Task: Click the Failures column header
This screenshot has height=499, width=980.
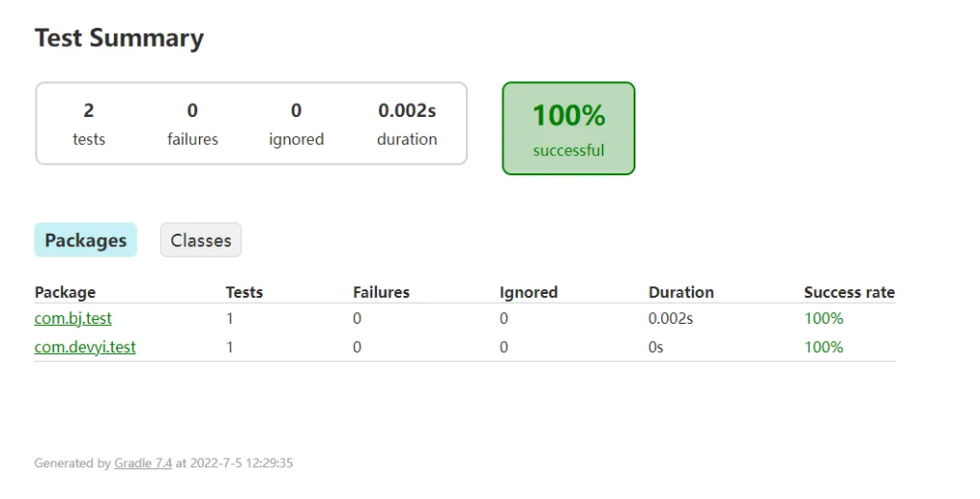Action: point(381,292)
